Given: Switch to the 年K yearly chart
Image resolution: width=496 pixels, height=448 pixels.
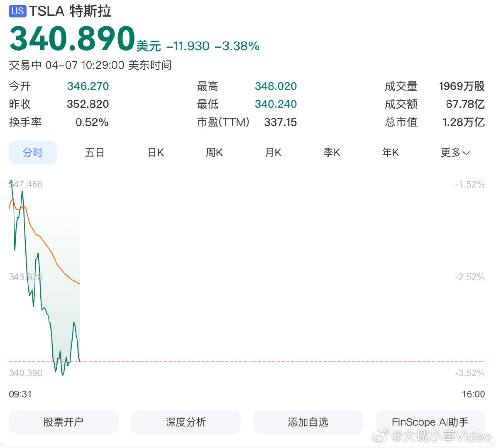Looking at the screenshot, I should tap(390, 152).
